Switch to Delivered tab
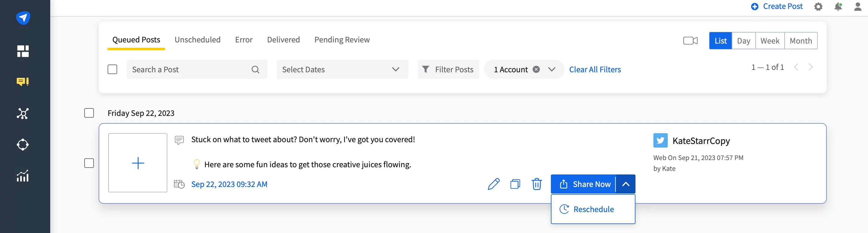Screen dimensions: 868x233 tap(283, 40)
